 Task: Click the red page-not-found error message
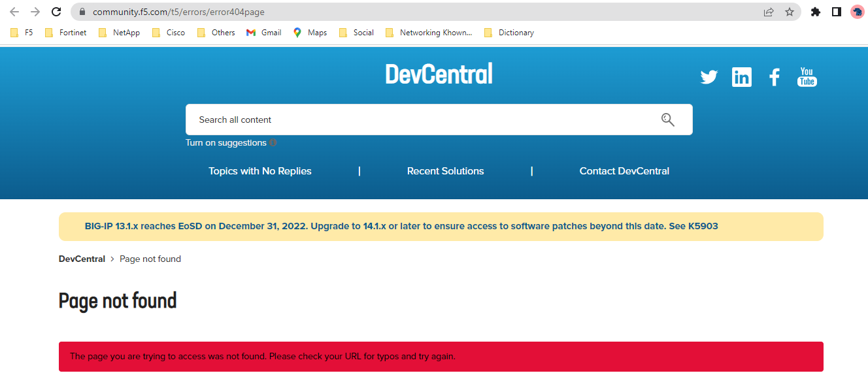point(441,357)
